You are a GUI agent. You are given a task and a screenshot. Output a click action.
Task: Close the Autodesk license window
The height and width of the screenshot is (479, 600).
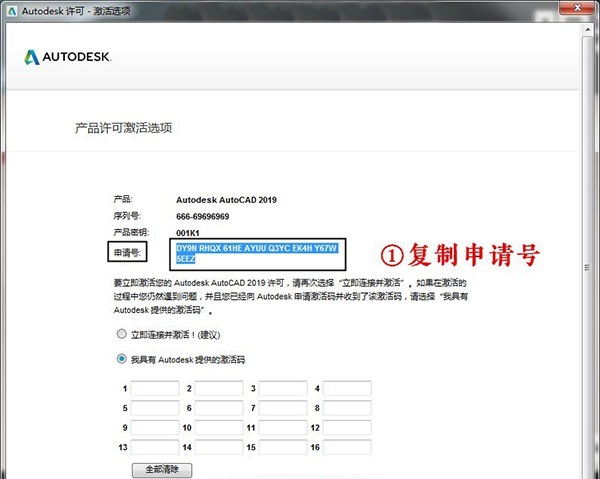(577, 8)
